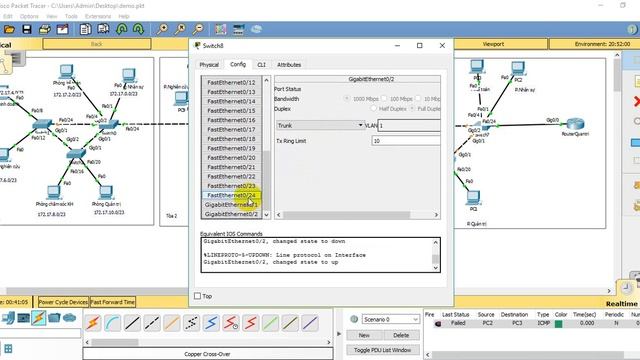Viewport: 640px width, 360px height.
Task: Click the cable palette horizontal scrollbar thumb
Action: 115,342
